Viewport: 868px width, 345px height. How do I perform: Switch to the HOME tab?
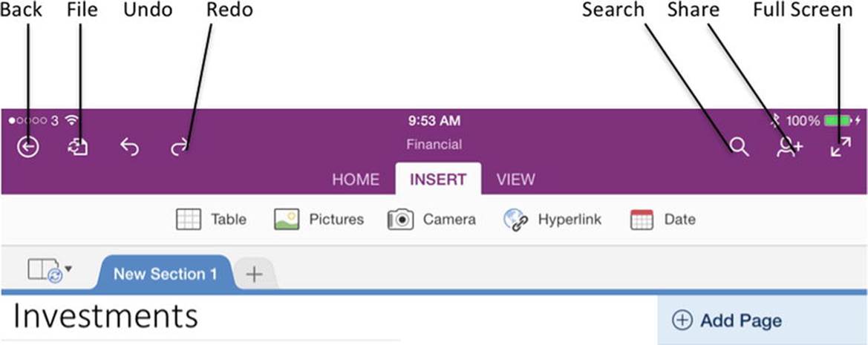356,180
